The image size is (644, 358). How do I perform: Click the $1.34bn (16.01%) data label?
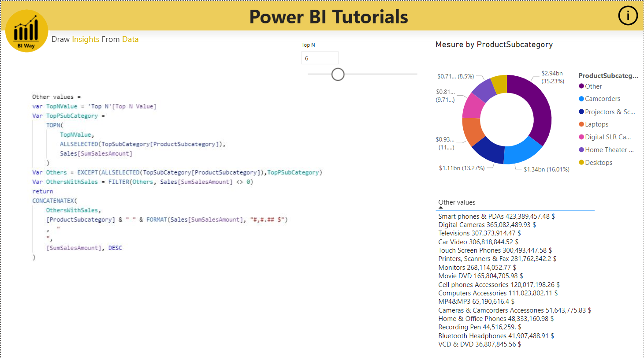coord(547,169)
